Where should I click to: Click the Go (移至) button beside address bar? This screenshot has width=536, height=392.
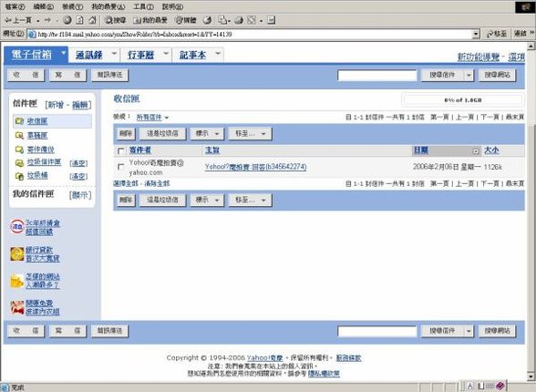[496, 34]
